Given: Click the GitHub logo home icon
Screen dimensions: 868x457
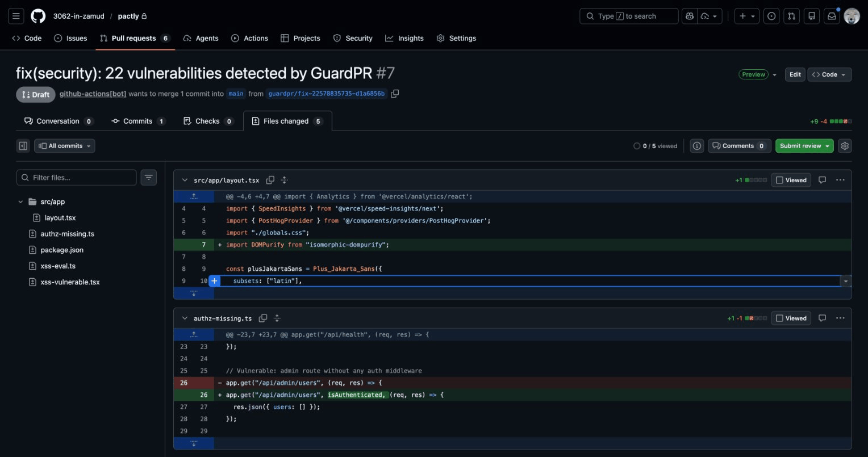Looking at the screenshot, I should pos(38,16).
